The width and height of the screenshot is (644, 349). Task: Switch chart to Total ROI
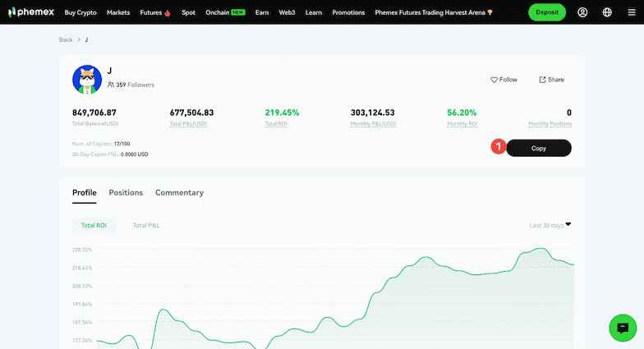94,225
